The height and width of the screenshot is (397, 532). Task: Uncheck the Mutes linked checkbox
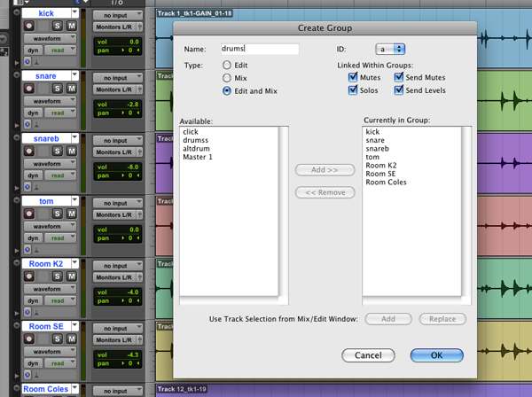pos(353,78)
